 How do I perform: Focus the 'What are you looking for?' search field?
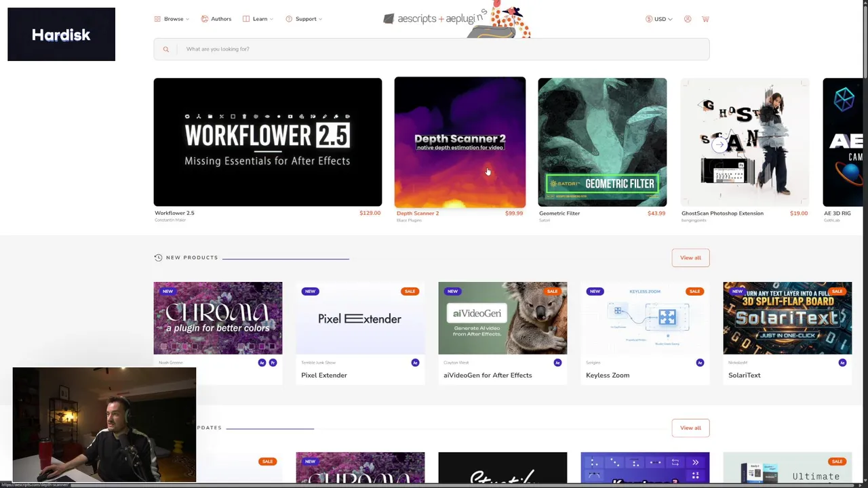(x=431, y=49)
